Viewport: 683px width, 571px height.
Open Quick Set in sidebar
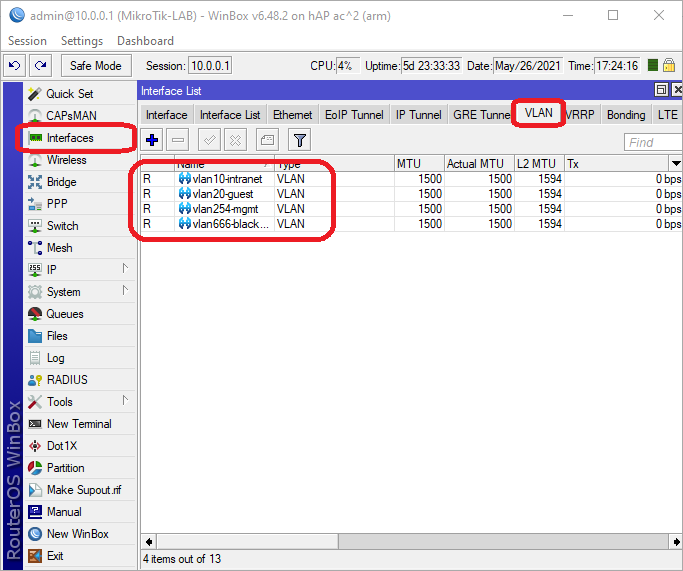[80, 94]
